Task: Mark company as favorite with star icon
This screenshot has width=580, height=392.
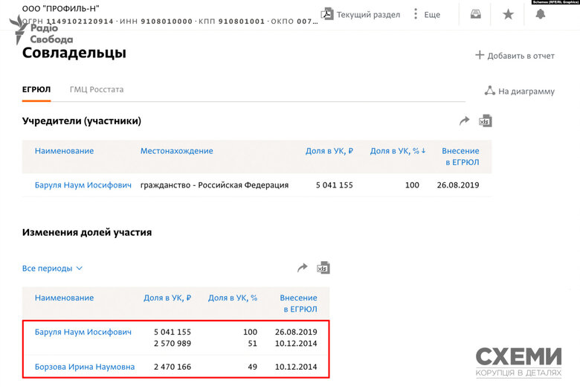Action: (x=508, y=14)
